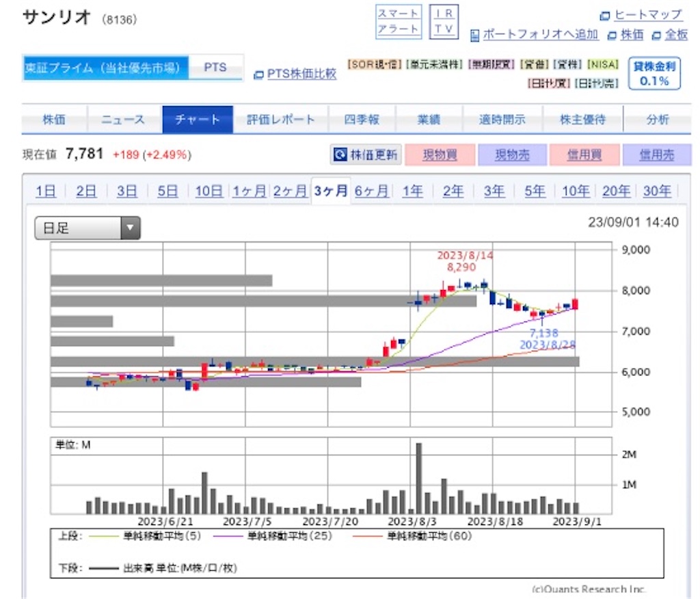Select the 3ヶ月 chart period

pos(330,191)
